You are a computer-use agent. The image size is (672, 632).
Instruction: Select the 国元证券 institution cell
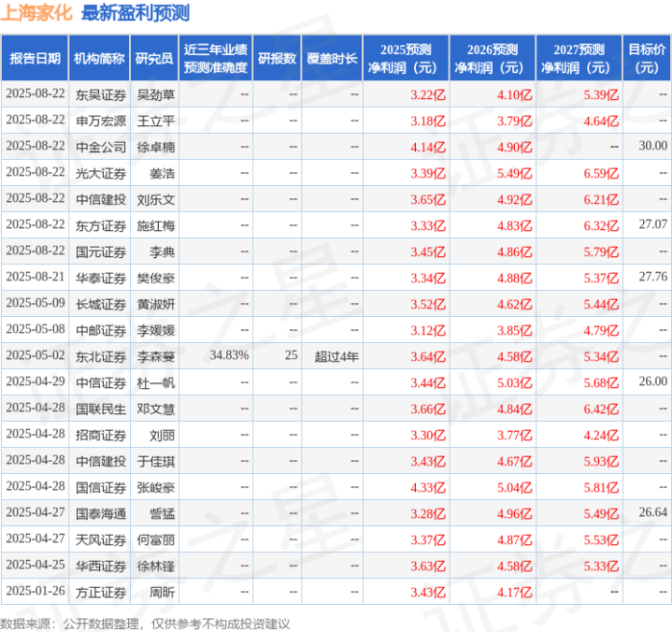click(101, 251)
